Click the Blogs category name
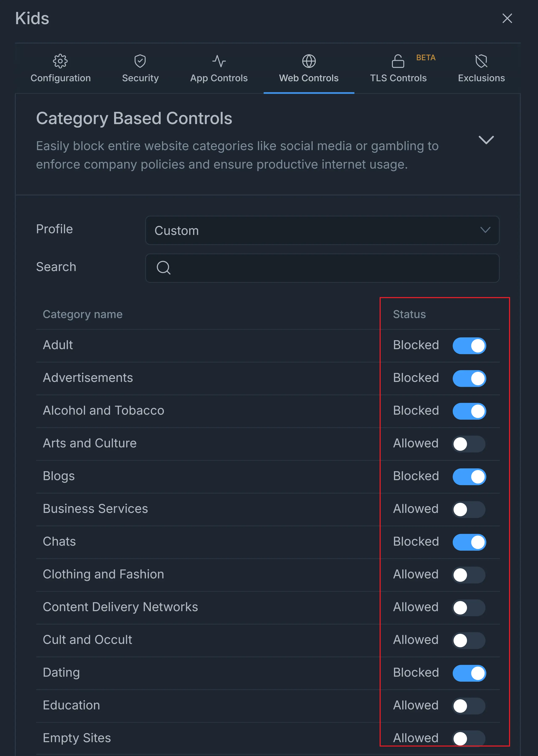This screenshot has width=538, height=756. point(59,476)
